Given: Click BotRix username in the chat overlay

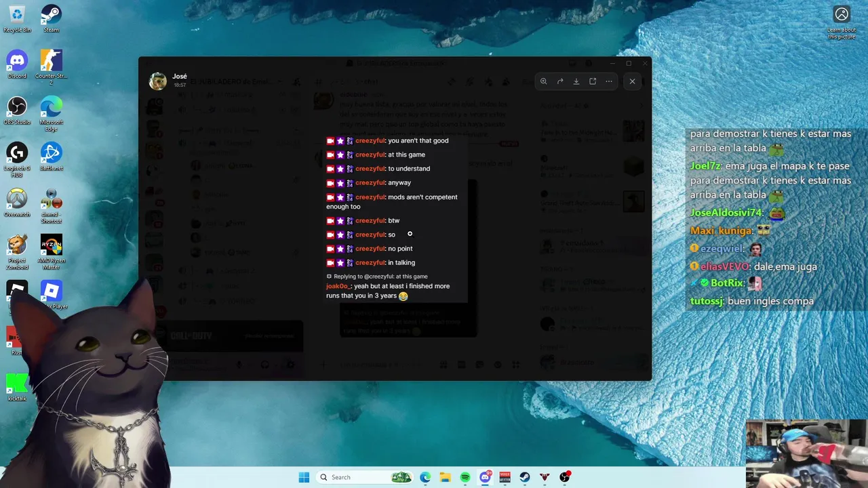Looking at the screenshot, I should 727,283.
